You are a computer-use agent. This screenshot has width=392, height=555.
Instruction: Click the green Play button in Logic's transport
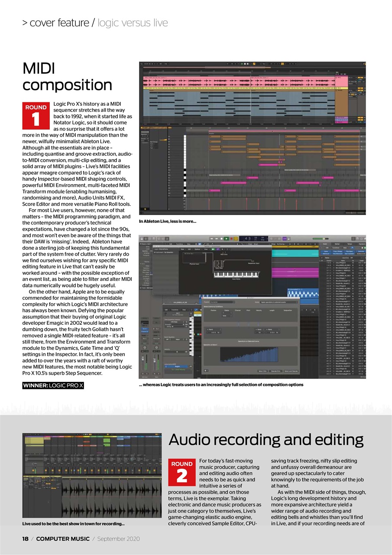point(226,238)
